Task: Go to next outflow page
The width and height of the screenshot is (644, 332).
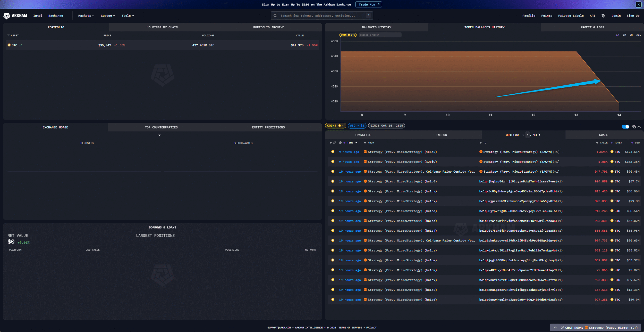Action: 539,135
